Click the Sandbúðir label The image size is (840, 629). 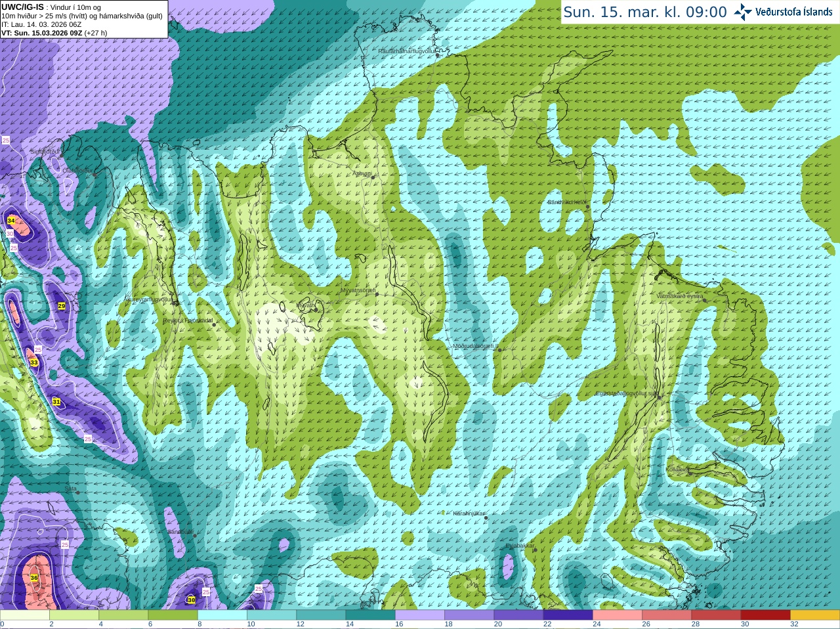pos(180,532)
